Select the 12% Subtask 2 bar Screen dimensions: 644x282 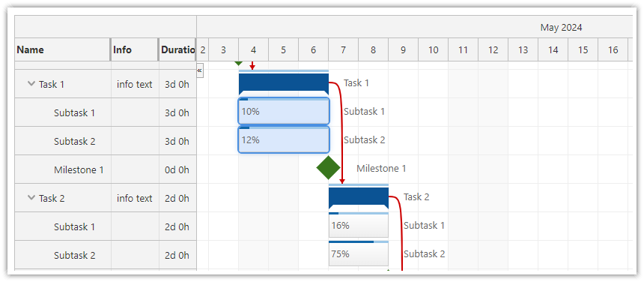284,139
